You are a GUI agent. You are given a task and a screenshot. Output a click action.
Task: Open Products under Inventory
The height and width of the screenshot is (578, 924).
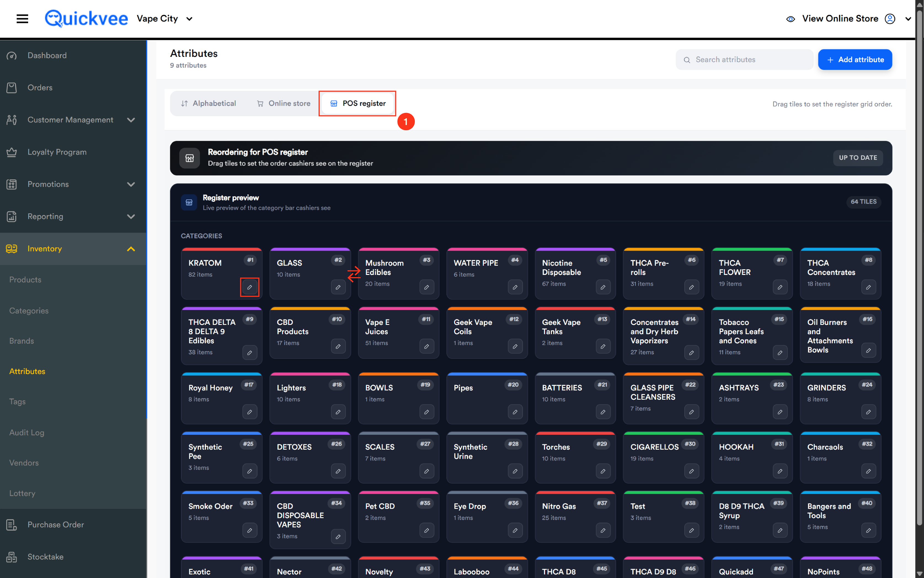25,279
